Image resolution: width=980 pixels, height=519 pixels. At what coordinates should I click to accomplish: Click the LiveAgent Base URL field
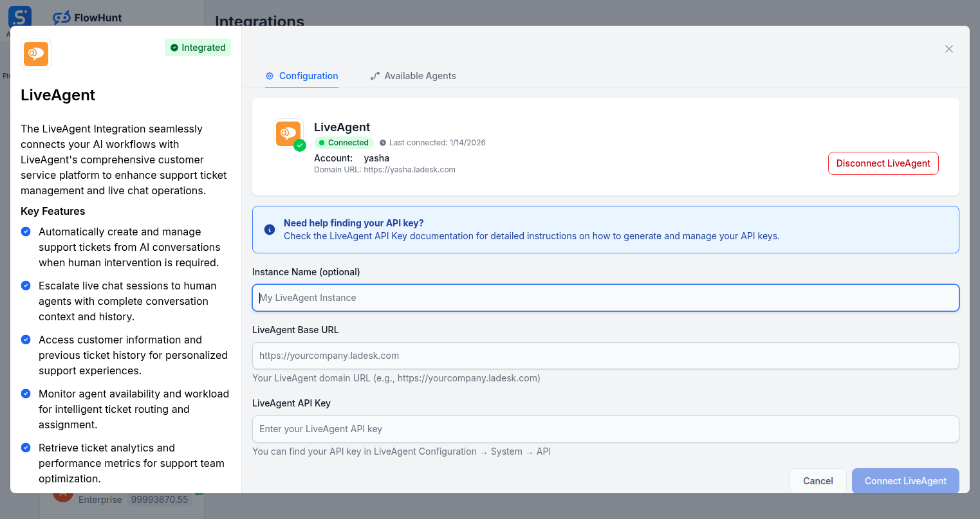605,355
